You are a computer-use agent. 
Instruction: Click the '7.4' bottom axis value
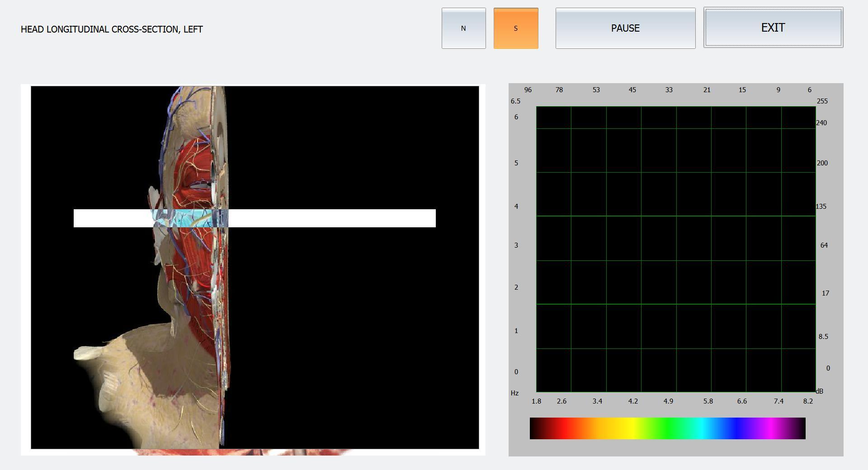(x=778, y=401)
